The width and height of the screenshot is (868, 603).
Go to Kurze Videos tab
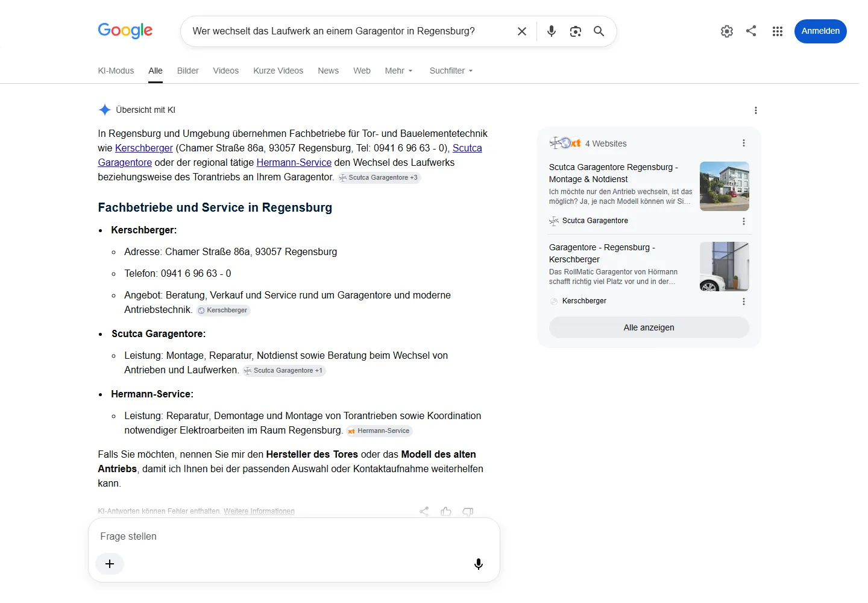click(278, 71)
